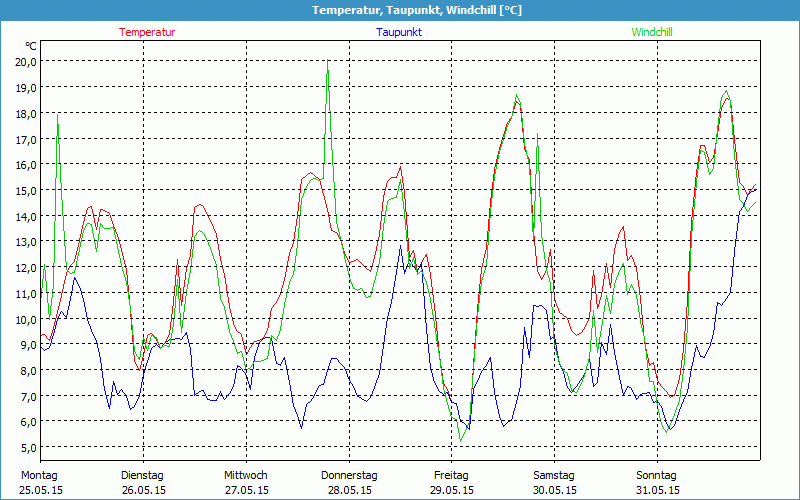Click the Montag day label

click(39, 476)
